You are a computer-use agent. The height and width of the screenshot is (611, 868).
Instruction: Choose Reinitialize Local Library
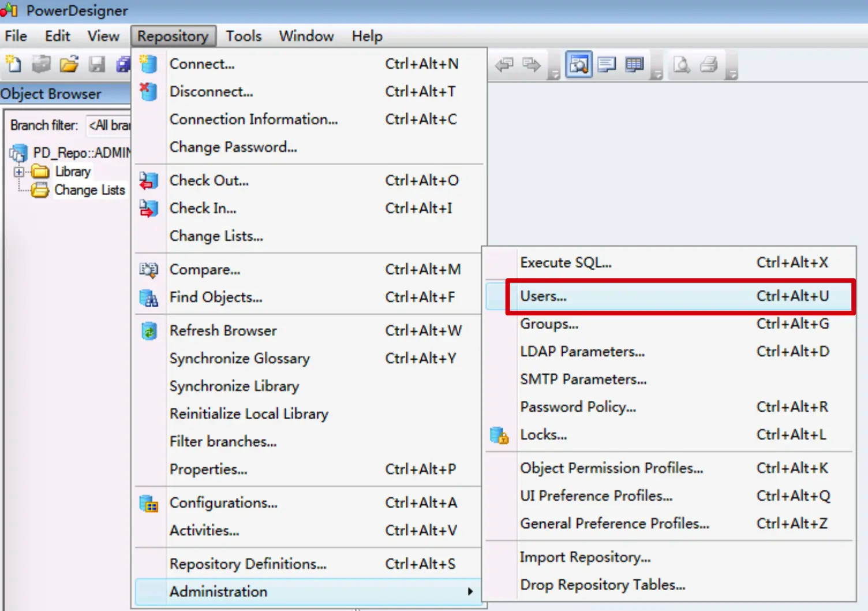point(309,414)
